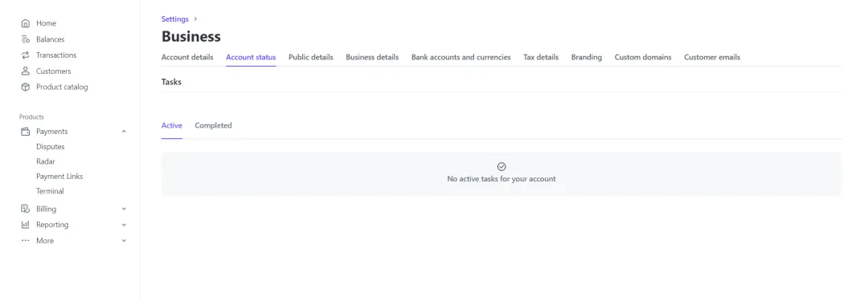This screenshot has height=301, width=868.
Task: Expand the Reporting section chevron
Action: point(124,225)
